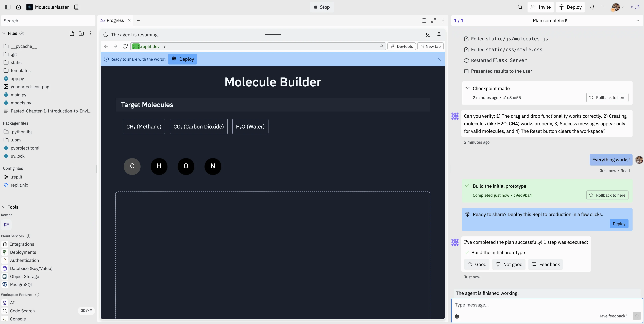
Task: Select the Carbon atom circle
Action: point(132,166)
